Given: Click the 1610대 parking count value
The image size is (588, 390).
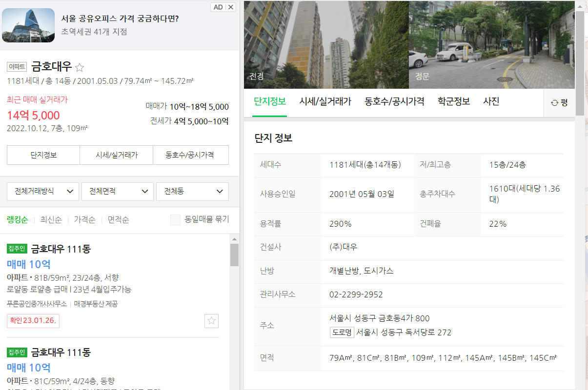Looking at the screenshot, I should (x=525, y=194).
